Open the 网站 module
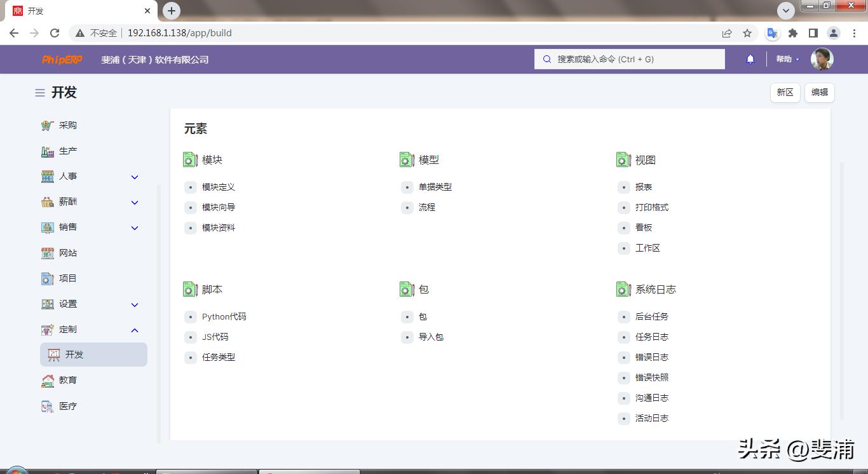Screen dimensions: 868x474 [69, 253]
